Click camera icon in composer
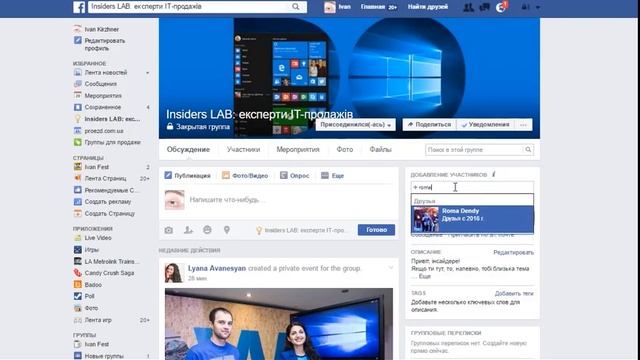The width and height of the screenshot is (640, 360). coord(169,230)
